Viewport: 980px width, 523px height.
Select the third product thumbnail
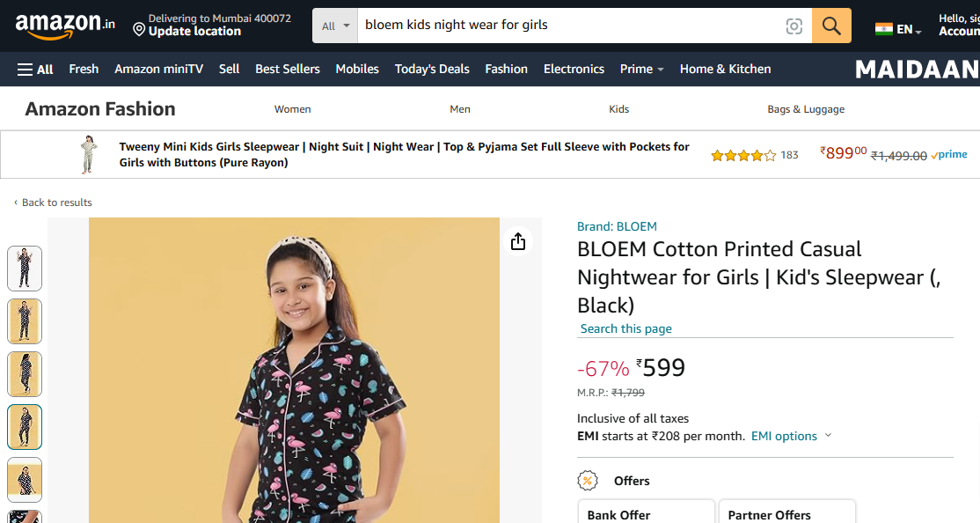click(25, 373)
